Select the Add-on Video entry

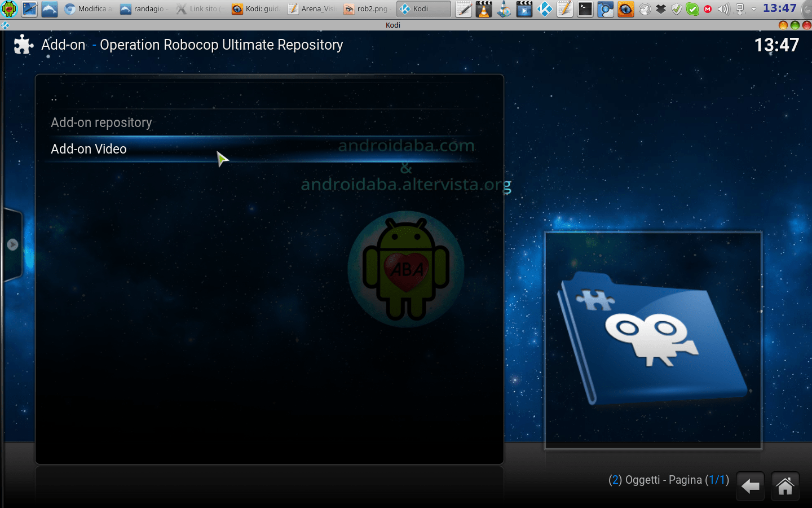263,149
